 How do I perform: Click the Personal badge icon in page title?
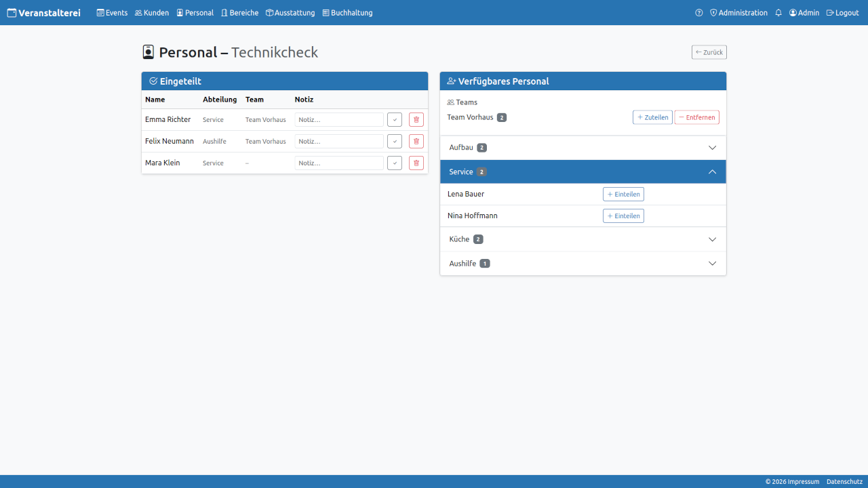[149, 52]
